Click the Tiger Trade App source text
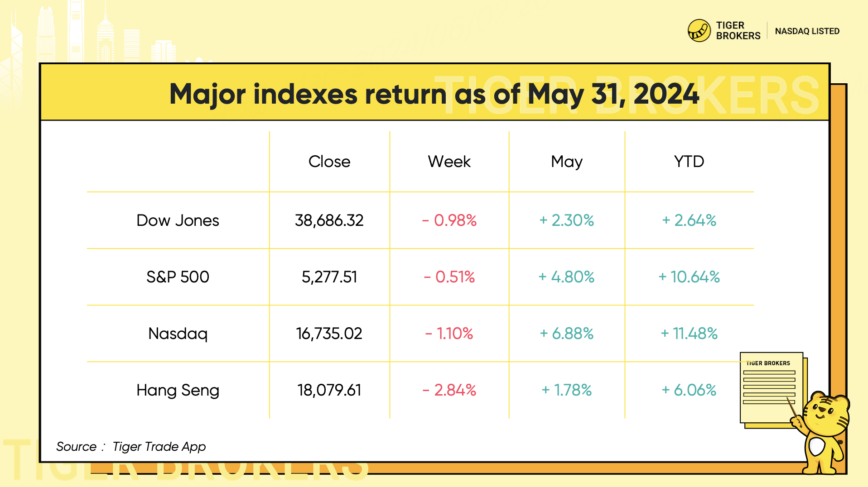This screenshot has width=868, height=487. (x=159, y=447)
